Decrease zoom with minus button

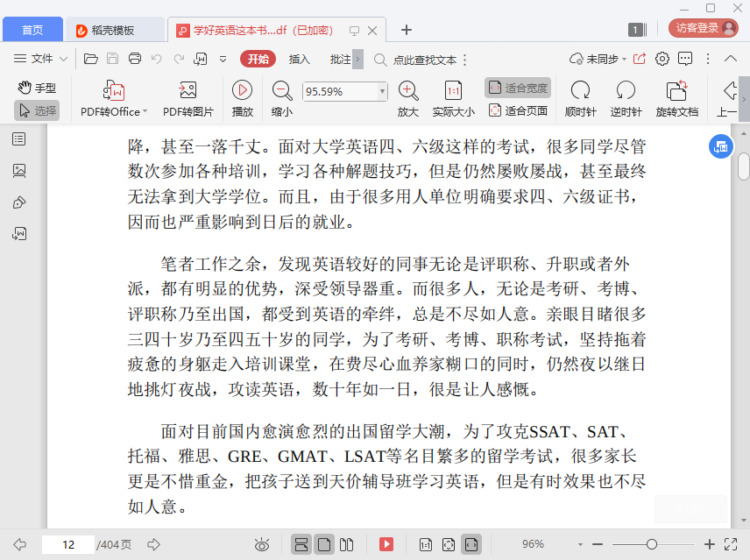pyautogui.click(x=598, y=544)
